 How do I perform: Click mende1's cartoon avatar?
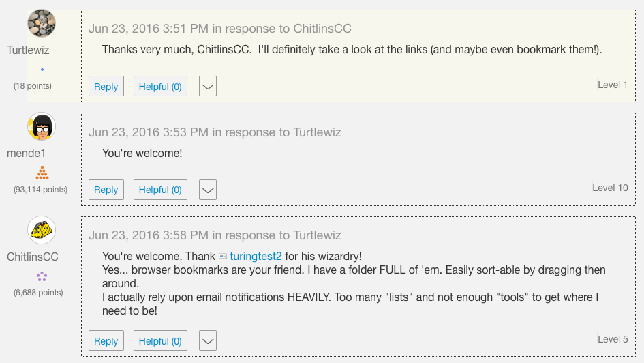click(42, 127)
